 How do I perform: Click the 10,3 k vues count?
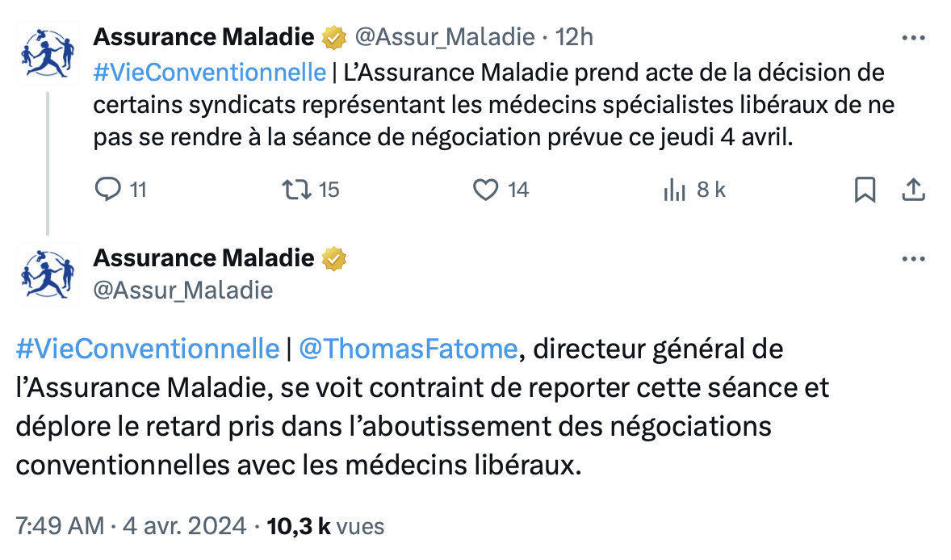pos(325,526)
